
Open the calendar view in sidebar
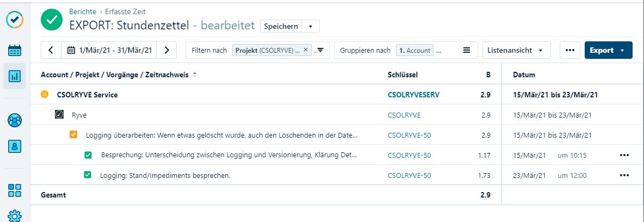tap(15, 51)
